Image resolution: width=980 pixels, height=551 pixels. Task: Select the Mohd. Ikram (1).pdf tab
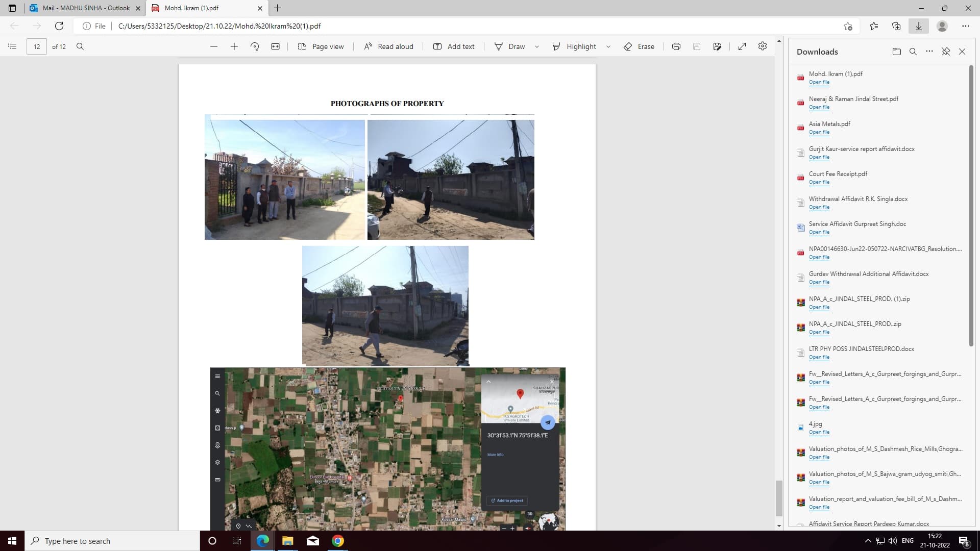[207, 8]
